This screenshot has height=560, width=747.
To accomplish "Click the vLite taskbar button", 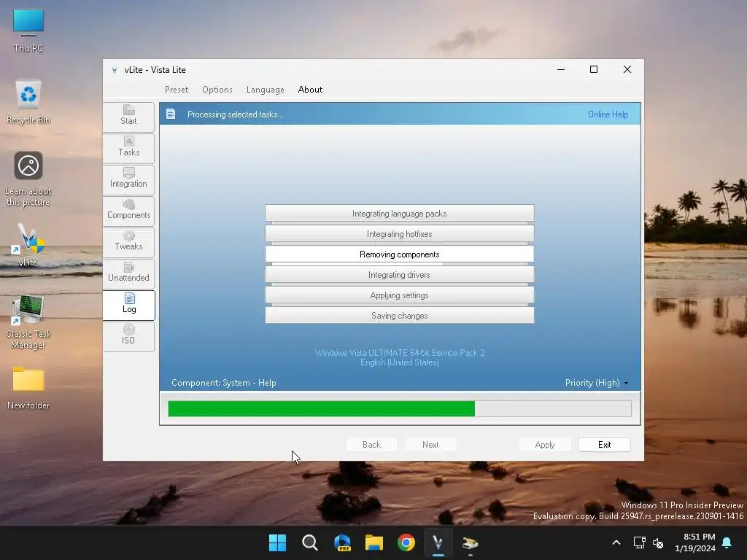I will (x=438, y=542).
